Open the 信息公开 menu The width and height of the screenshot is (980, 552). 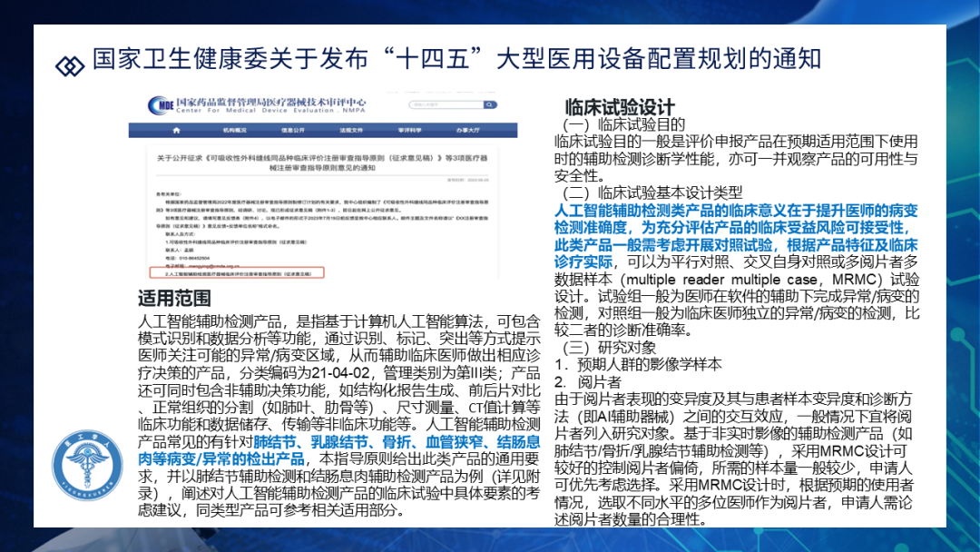[x=292, y=130]
